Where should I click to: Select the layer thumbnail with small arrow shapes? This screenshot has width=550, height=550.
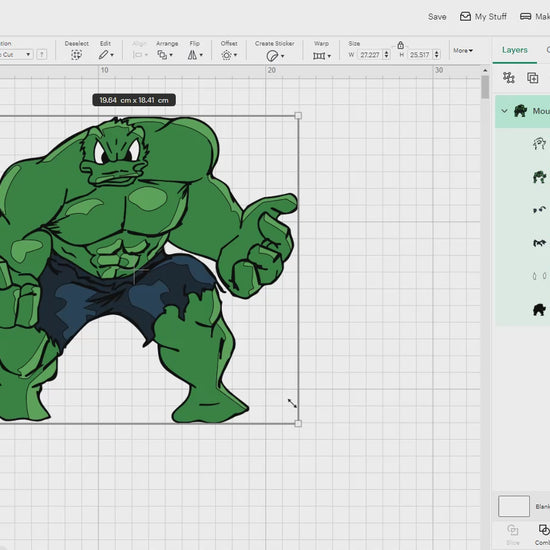pyautogui.click(x=539, y=210)
